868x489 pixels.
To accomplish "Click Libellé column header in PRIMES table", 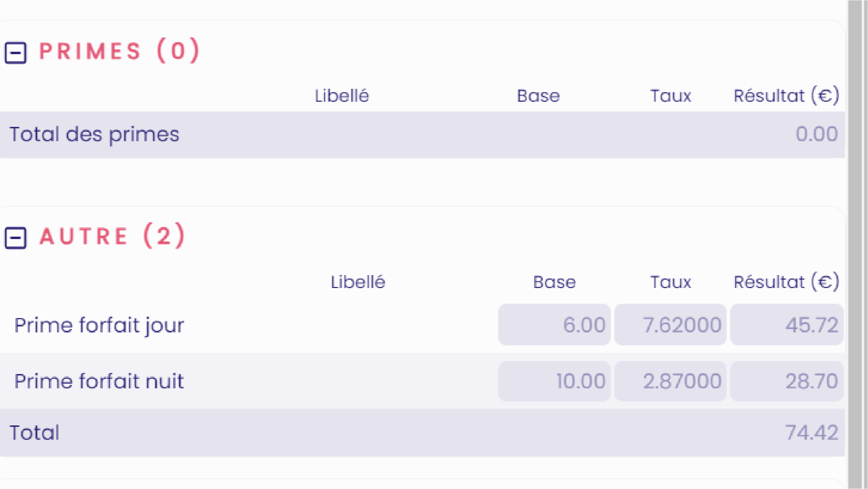I will 342,96.
